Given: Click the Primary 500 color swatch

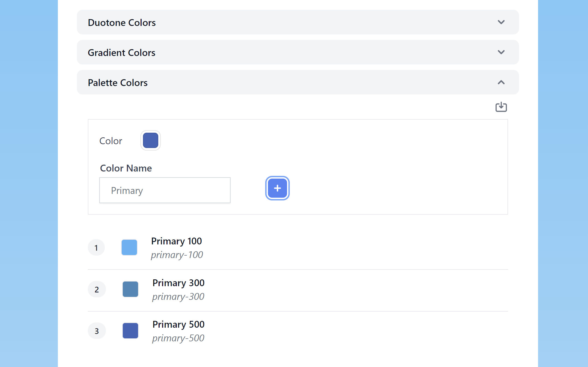Looking at the screenshot, I should click(x=130, y=330).
